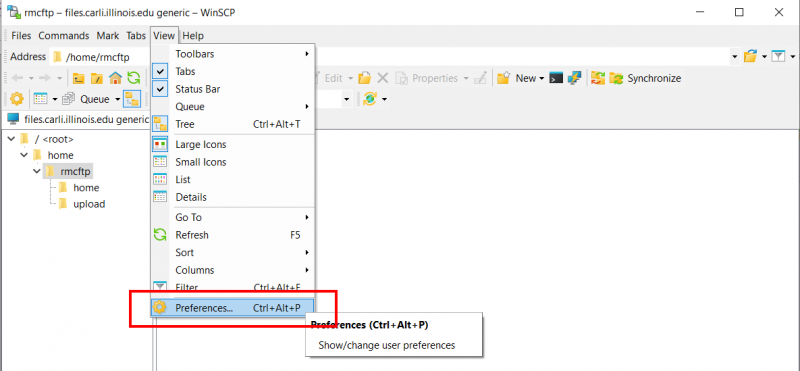Select Details view mode
800x371 pixels.
tap(233, 197)
